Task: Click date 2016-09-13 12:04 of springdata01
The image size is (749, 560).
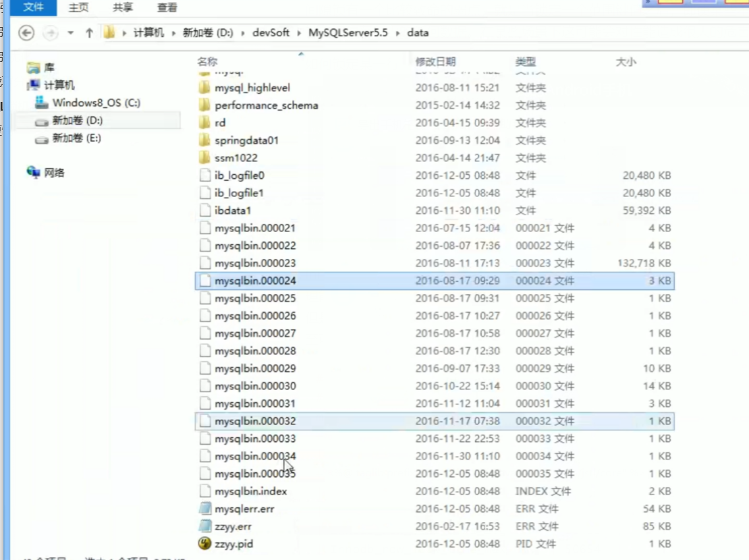Action: pos(457,140)
